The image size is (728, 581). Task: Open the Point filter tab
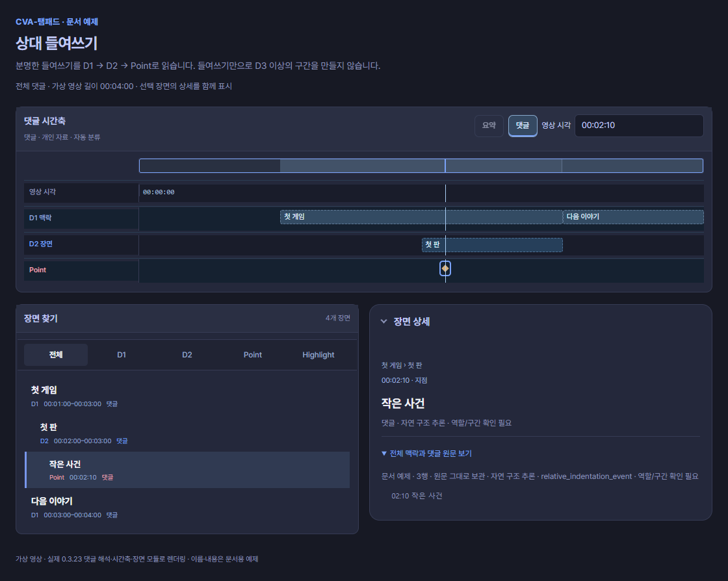tap(253, 355)
